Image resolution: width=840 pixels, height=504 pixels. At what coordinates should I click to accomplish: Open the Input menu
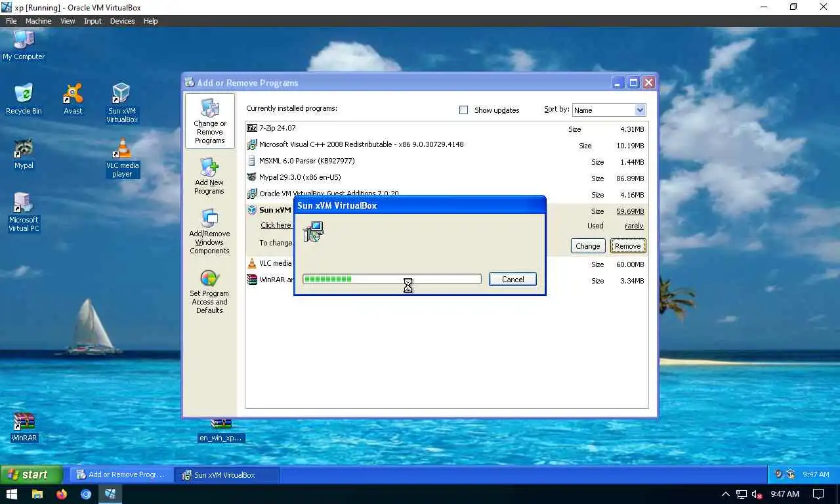[93, 21]
